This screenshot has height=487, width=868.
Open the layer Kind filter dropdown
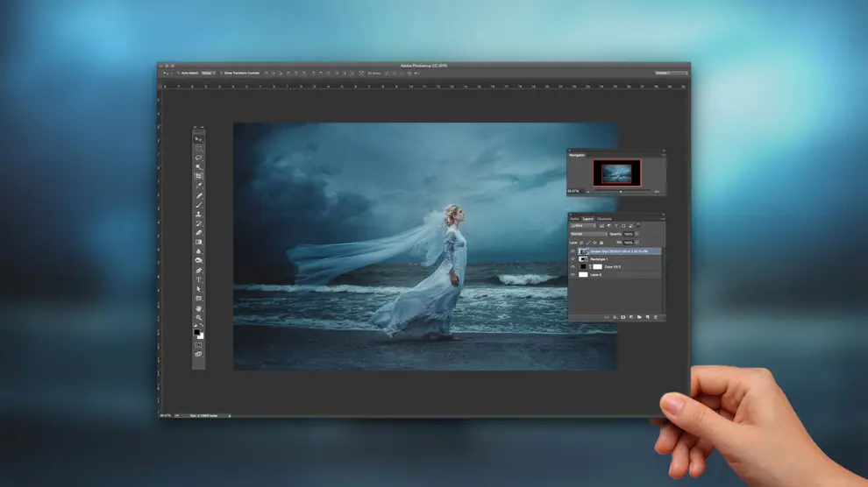coord(584,226)
